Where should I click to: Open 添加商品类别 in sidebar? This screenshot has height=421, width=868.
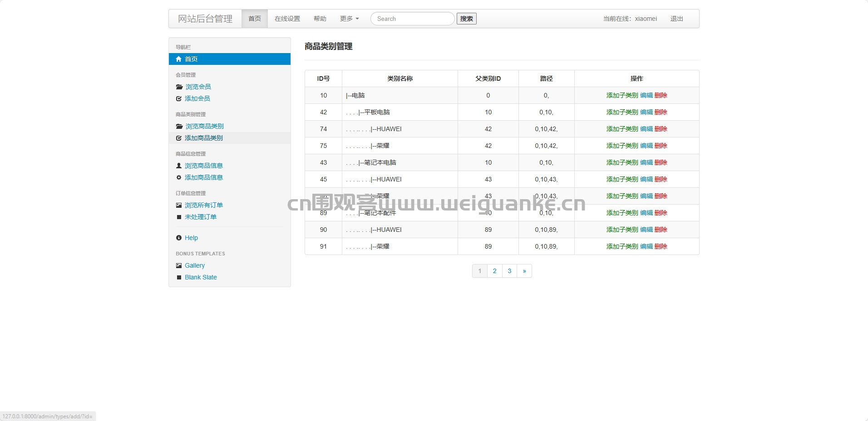pyautogui.click(x=204, y=138)
